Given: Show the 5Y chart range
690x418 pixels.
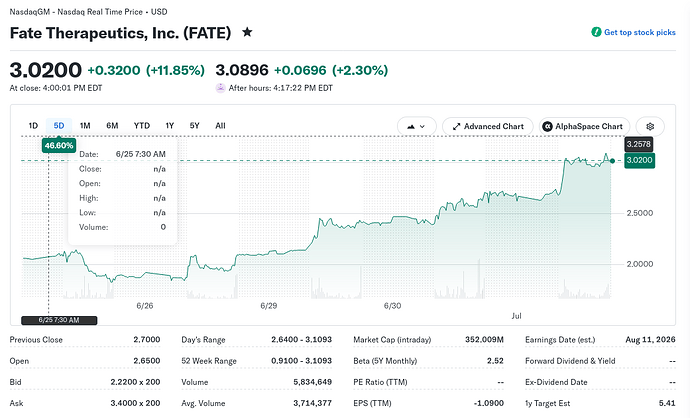Looking at the screenshot, I should pyautogui.click(x=195, y=126).
